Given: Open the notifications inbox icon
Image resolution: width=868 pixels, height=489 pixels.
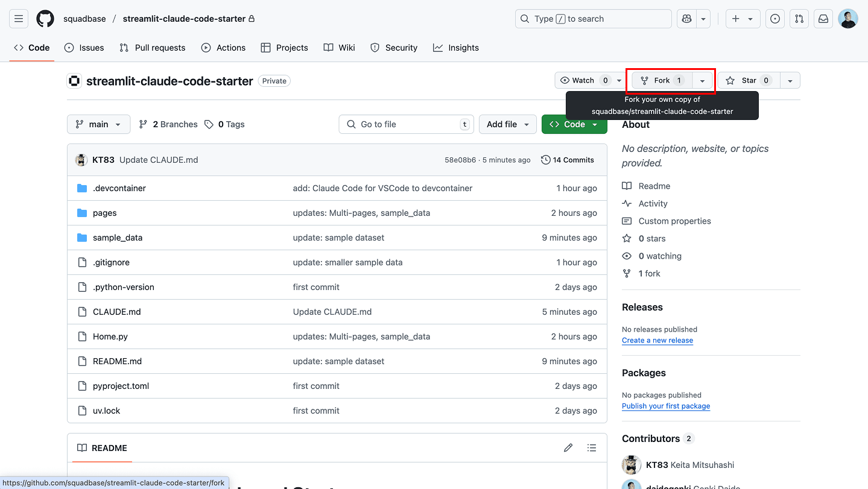Looking at the screenshot, I should coord(823,19).
